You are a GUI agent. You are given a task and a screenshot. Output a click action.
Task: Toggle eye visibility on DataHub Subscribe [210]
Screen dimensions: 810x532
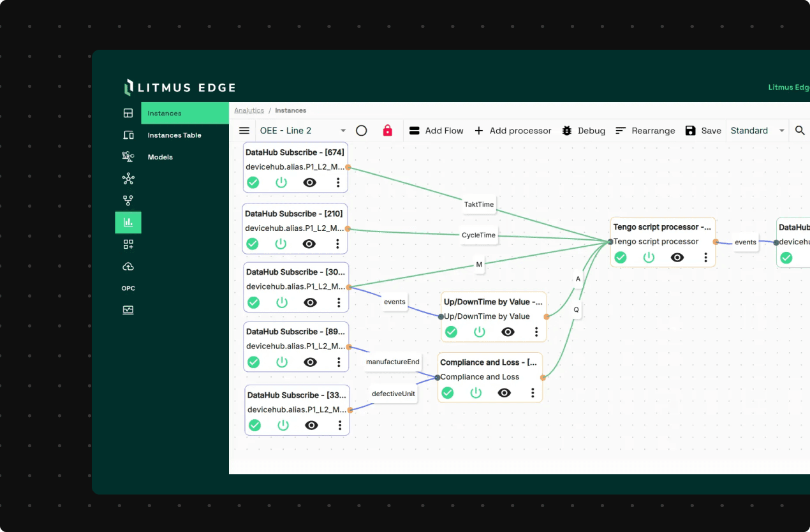pos(309,244)
